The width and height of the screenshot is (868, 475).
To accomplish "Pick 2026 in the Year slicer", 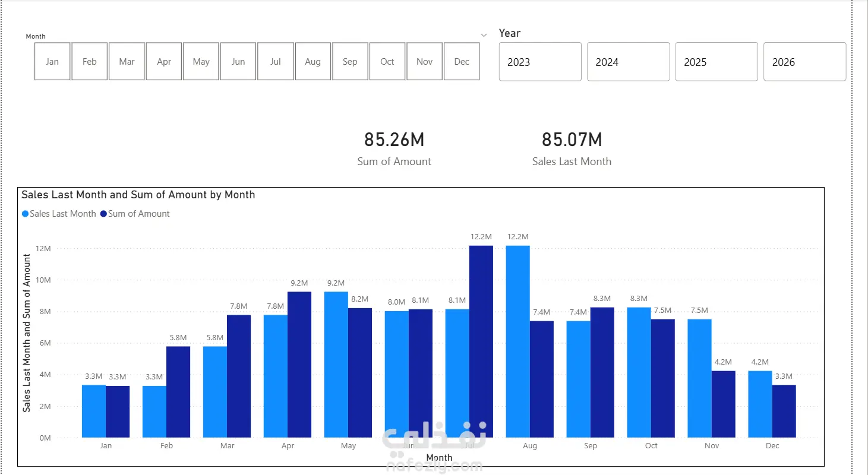I will 804,62.
